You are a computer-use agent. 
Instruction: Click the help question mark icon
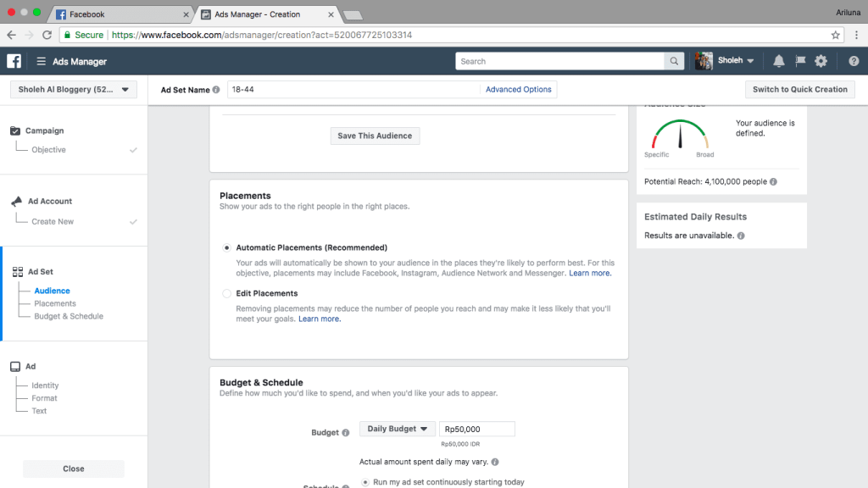[x=854, y=61]
